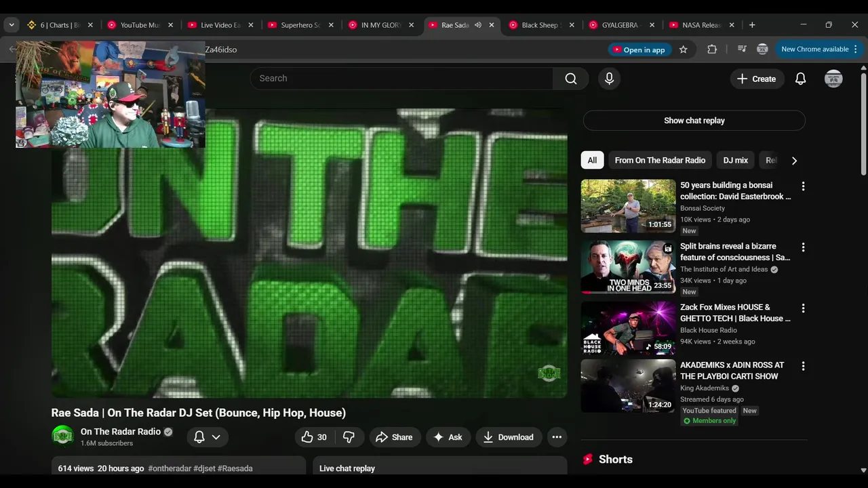Click the Create button

point(757,79)
